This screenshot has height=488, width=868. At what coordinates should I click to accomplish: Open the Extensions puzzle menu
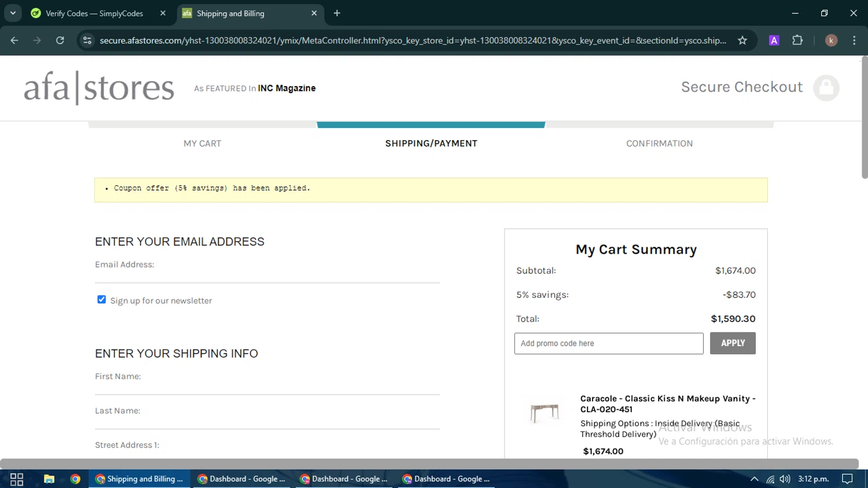click(797, 41)
